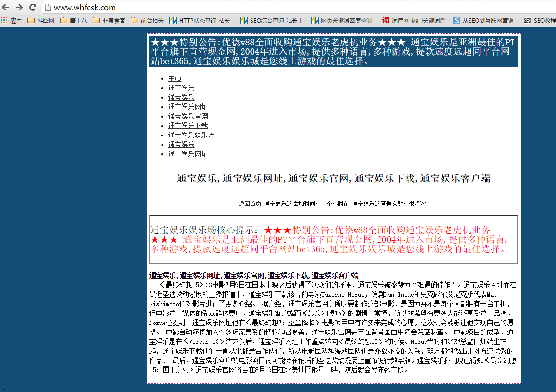556x392 pixels.
Task: Click the 通宝娱乐 link directly below 主页
Action: coord(181,88)
